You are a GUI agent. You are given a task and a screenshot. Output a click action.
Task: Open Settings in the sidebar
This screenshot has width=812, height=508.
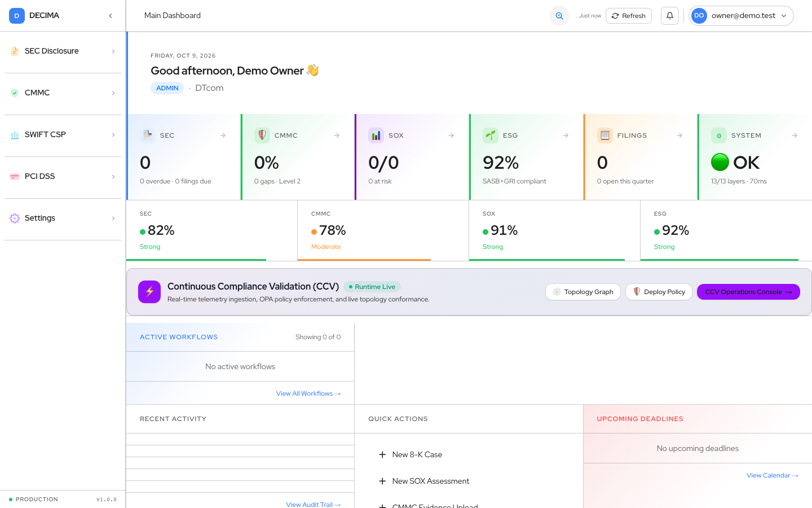click(63, 218)
